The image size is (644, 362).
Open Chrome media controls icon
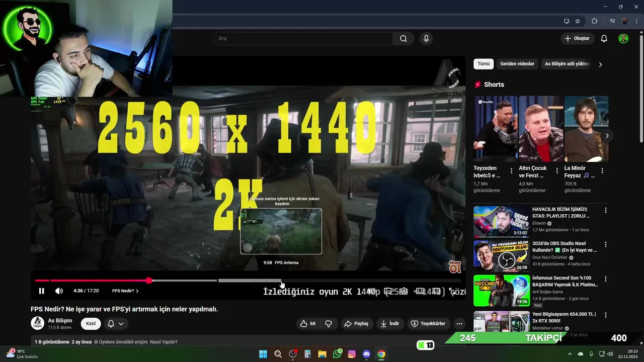click(612, 21)
